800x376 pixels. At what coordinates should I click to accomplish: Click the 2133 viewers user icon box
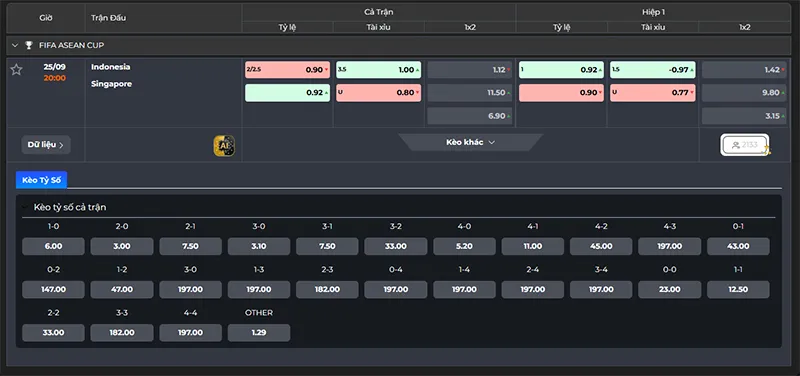pos(745,145)
